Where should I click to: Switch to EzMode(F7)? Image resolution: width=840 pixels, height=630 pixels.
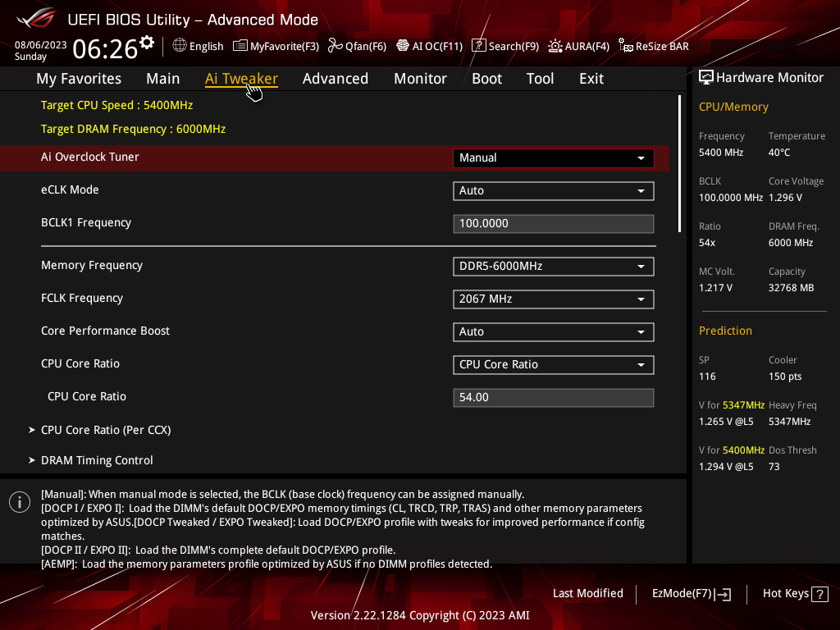click(x=691, y=594)
